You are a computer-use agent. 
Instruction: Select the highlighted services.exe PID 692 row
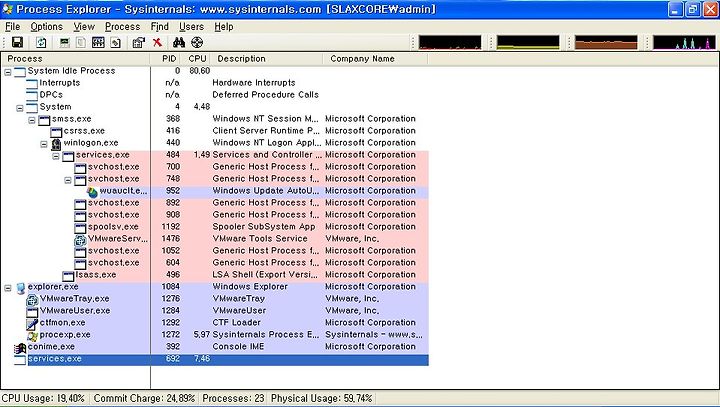click(221, 360)
